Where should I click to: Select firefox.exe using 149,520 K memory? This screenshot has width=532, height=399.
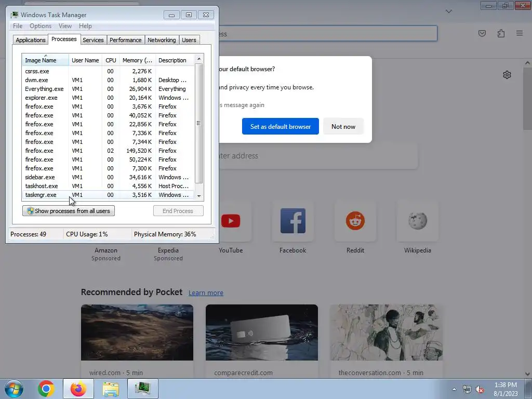[x=108, y=151]
